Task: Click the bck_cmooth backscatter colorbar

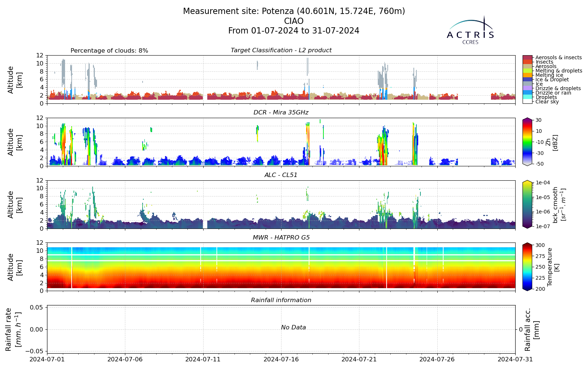Action: pyautogui.click(x=527, y=204)
